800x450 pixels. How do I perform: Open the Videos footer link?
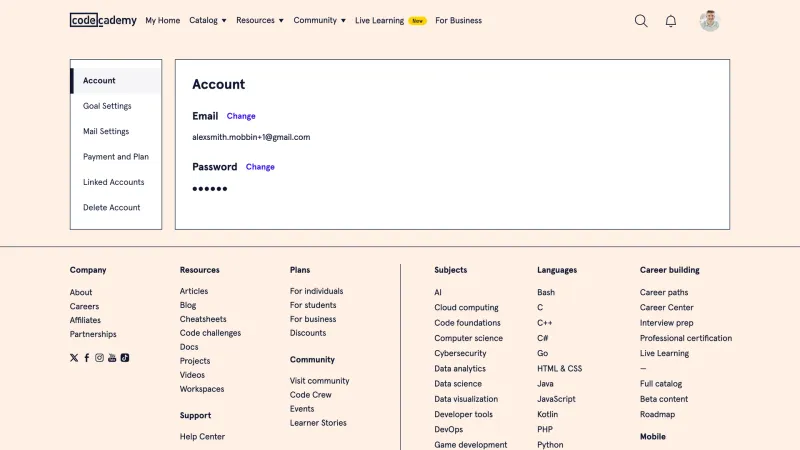coord(192,375)
